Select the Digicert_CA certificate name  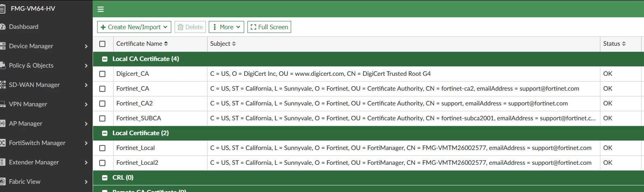tap(133, 74)
